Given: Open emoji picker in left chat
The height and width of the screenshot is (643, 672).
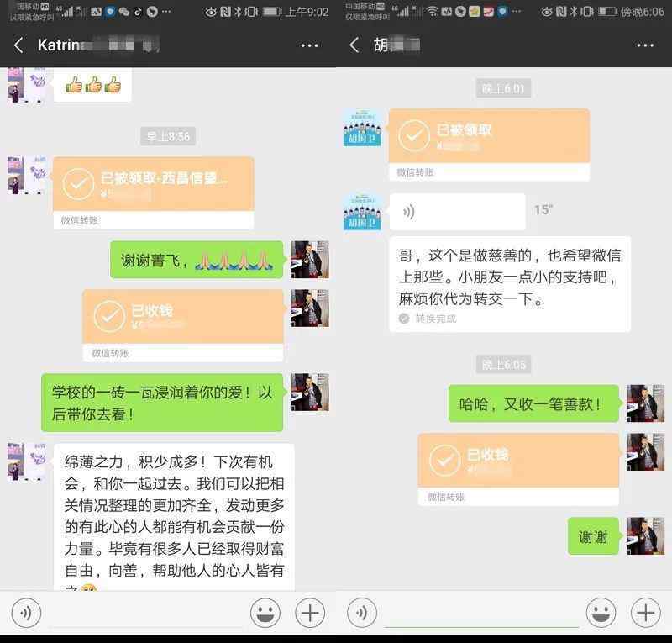Looking at the screenshot, I should click(x=265, y=613).
